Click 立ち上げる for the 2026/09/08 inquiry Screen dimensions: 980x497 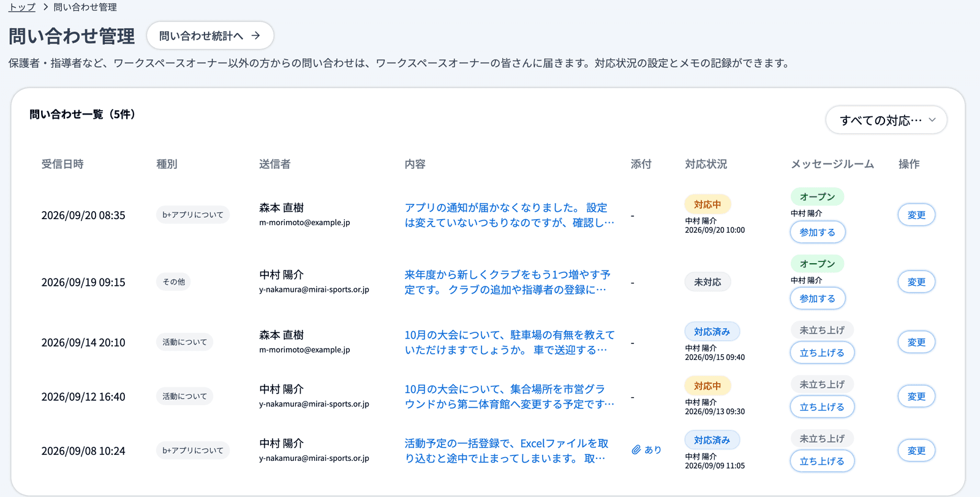(822, 461)
